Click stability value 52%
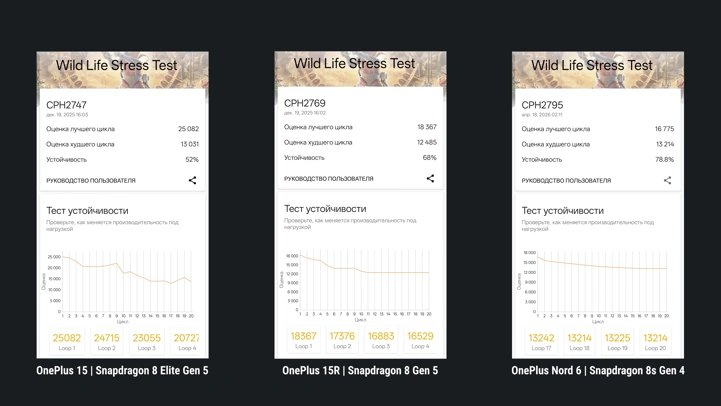The image size is (721, 406). tap(192, 160)
